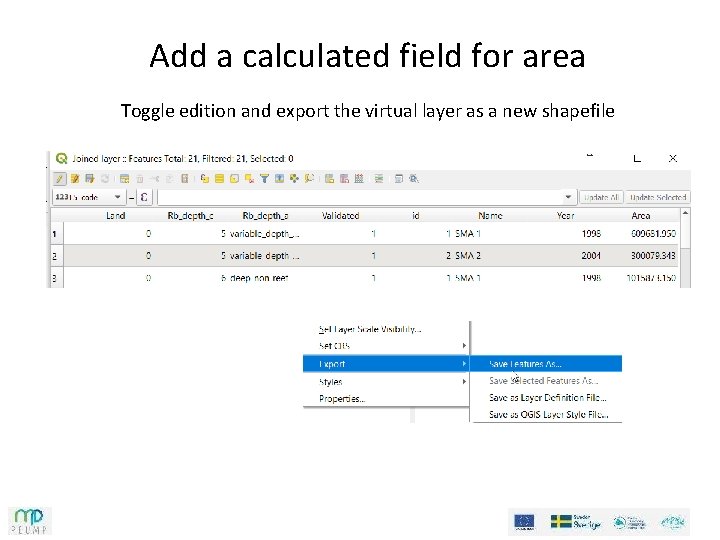Click Pan map to selected rows icon
Screen dimensions: 720x540
[x=294, y=179]
